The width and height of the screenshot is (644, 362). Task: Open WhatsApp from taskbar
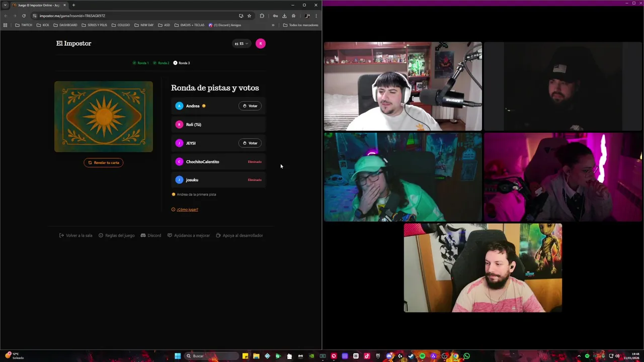[467, 356]
